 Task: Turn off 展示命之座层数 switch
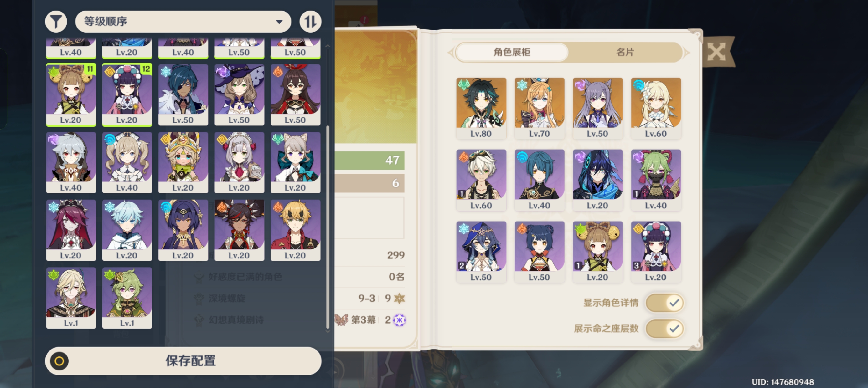coord(664,328)
